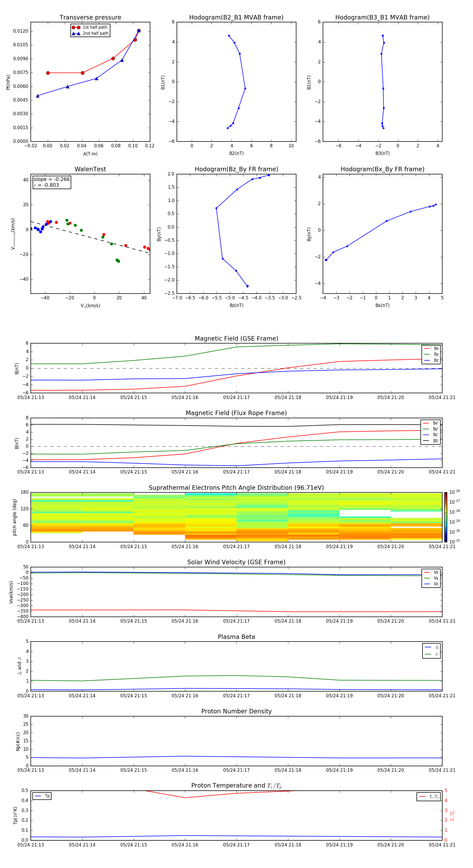473x868 pixels.
Task: Click '05/24 21:21' tick under Proton Temperature
Action: (x=442, y=845)
